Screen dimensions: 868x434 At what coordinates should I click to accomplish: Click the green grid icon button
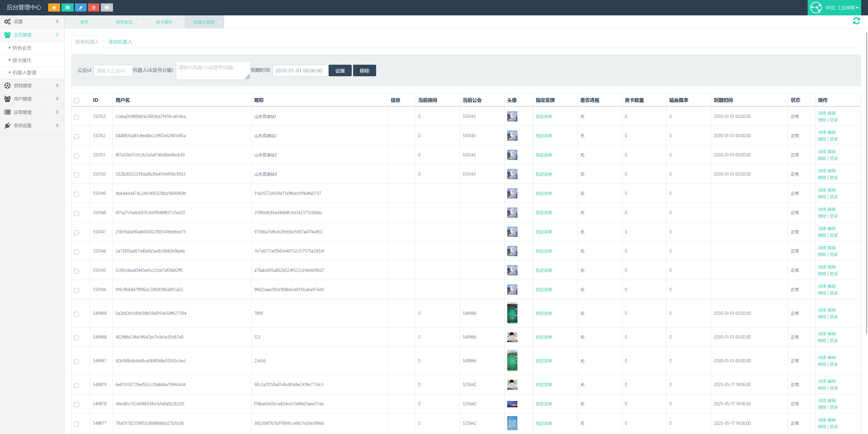67,7
